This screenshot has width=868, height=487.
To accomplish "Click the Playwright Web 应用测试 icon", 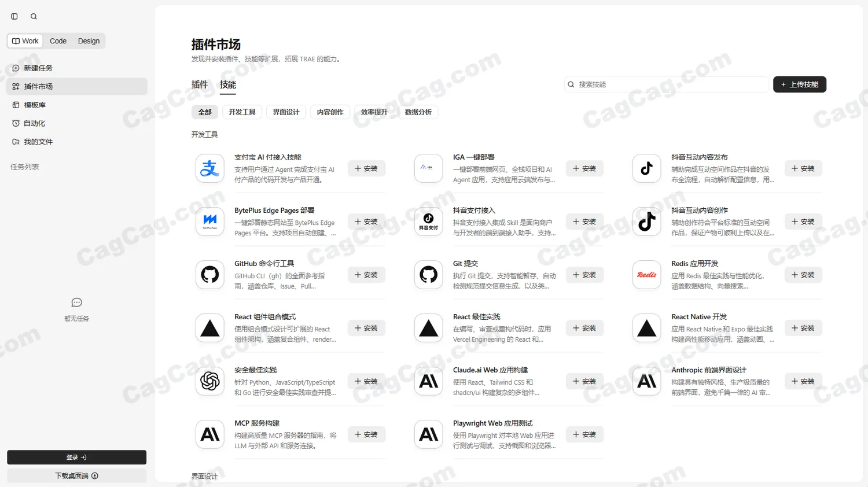I will pyautogui.click(x=429, y=434).
